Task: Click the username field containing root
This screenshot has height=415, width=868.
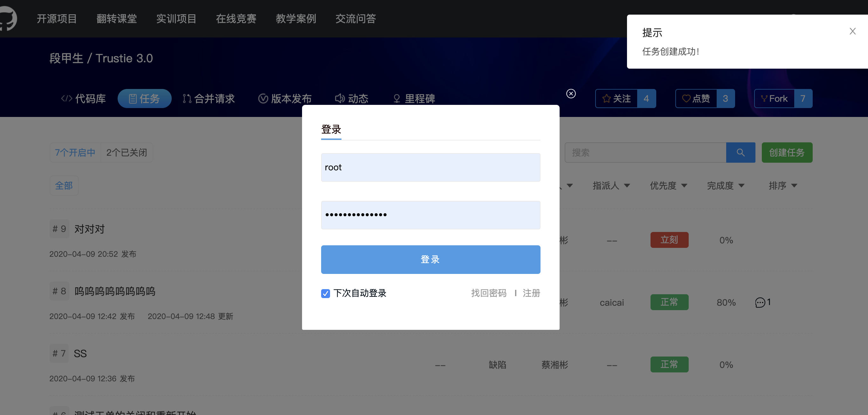Action: tap(431, 167)
